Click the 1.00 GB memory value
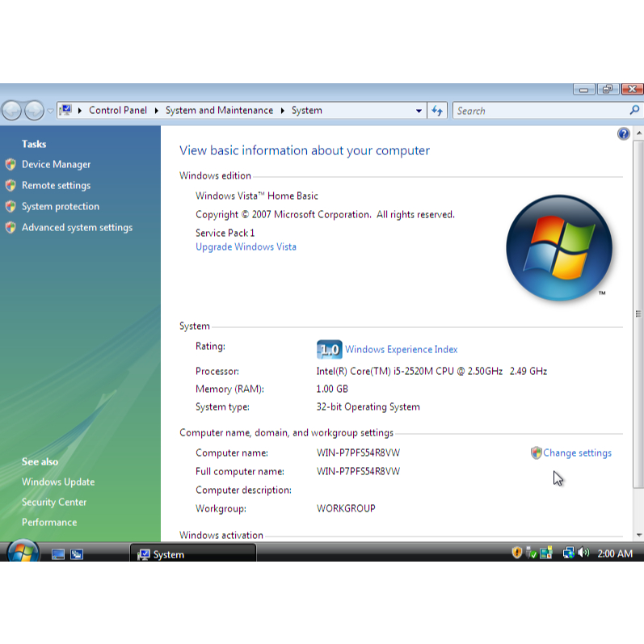Image resolution: width=644 pixels, height=644 pixels. pos(332,389)
